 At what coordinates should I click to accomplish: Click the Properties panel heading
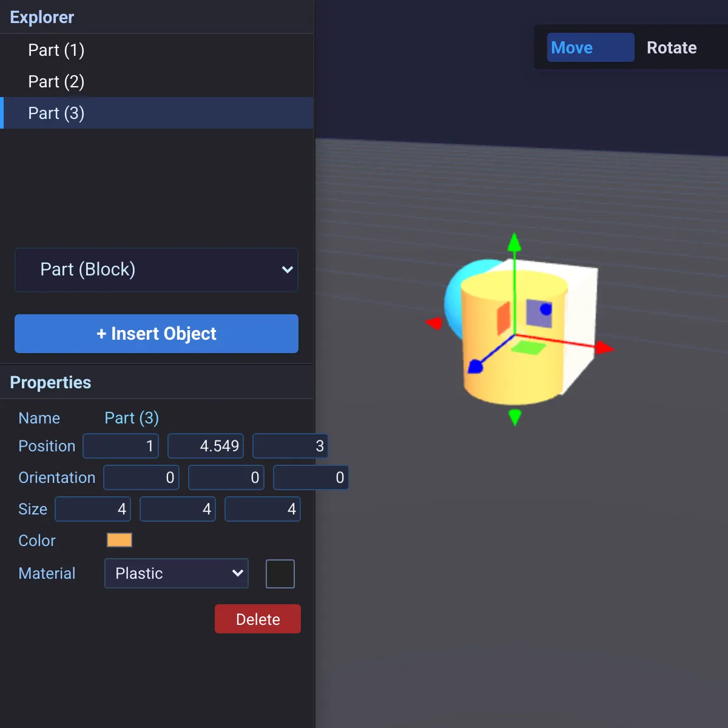pyautogui.click(x=50, y=382)
